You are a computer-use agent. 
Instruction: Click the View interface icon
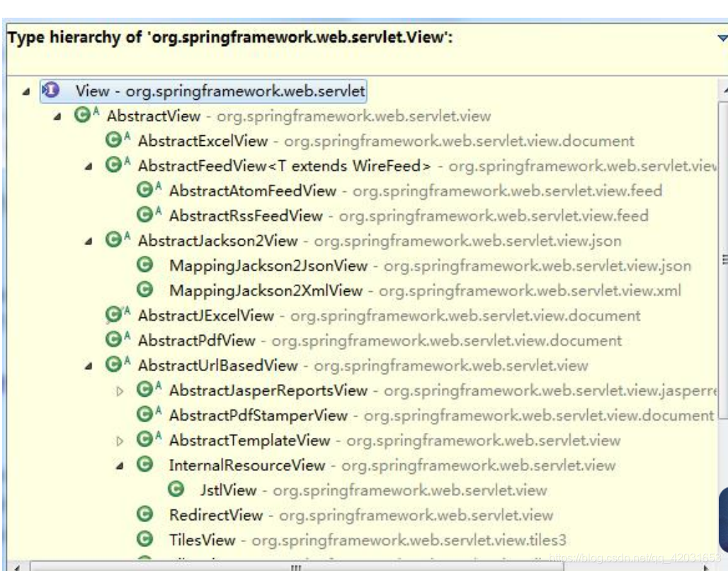(51, 90)
